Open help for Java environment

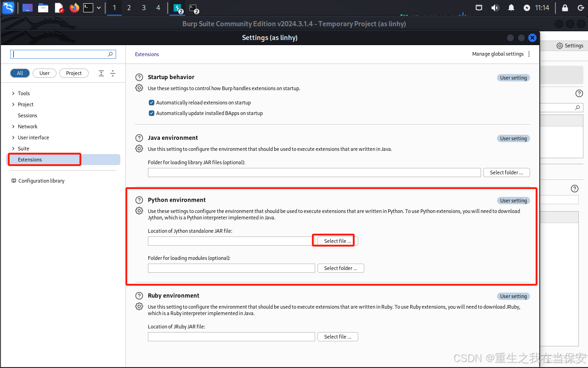[x=139, y=138]
